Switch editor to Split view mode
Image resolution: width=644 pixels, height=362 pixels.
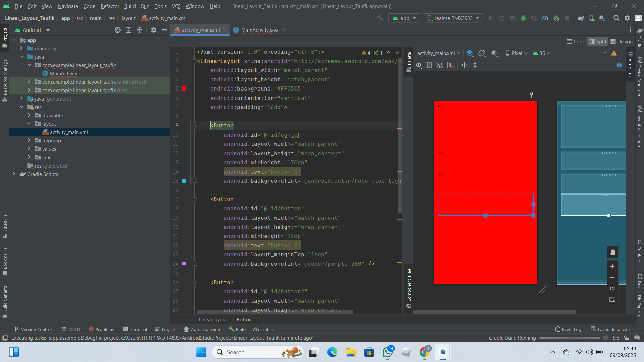point(597,41)
